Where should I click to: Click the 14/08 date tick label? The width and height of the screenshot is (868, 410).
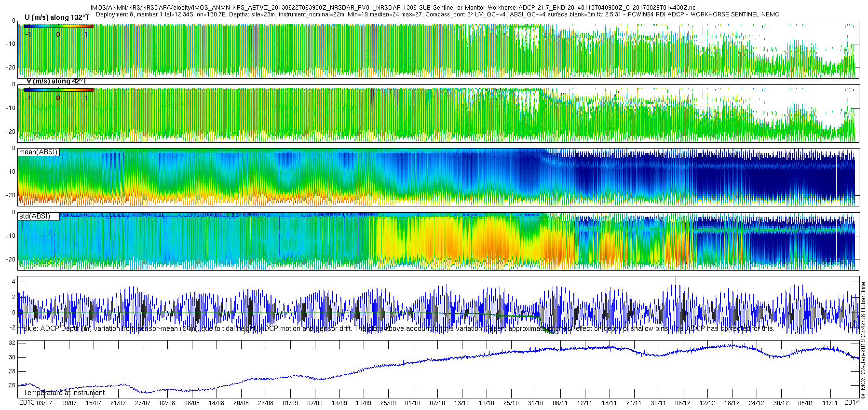(217, 403)
